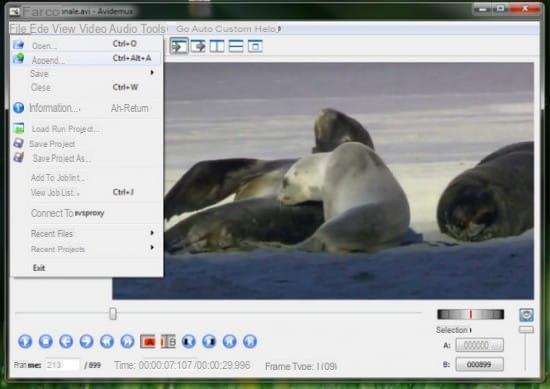
Task: Set selection marker A red icon
Action: [148, 341]
